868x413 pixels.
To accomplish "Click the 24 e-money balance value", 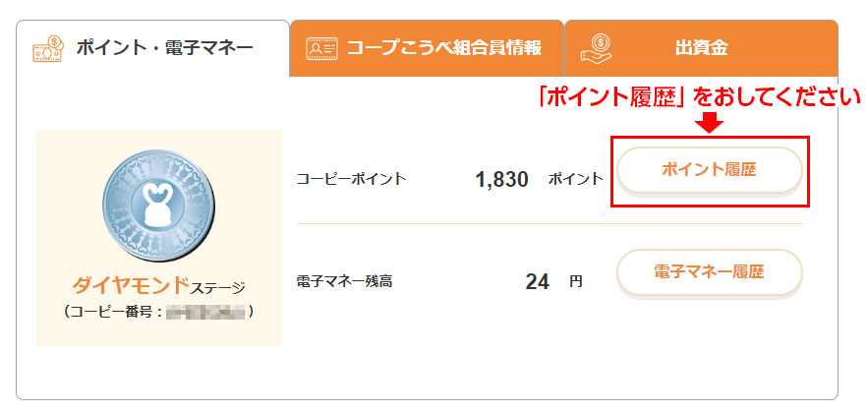I will 537,282.
